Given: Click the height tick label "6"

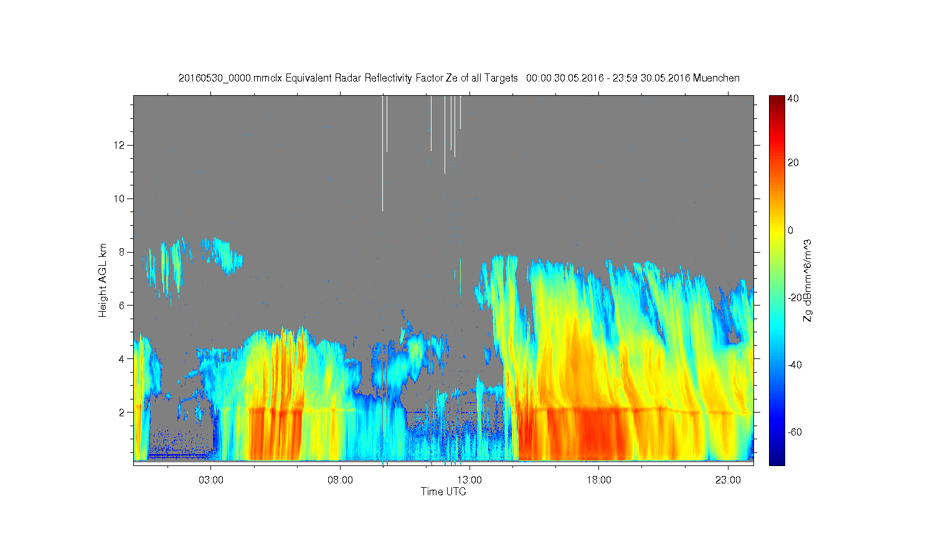Looking at the screenshot, I should (x=123, y=305).
